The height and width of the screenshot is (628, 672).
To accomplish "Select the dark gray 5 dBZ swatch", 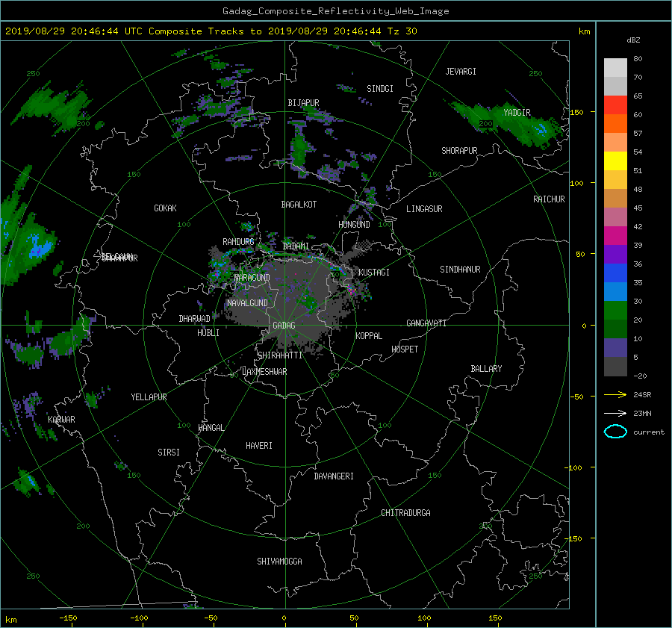I will [x=615, y=367].
